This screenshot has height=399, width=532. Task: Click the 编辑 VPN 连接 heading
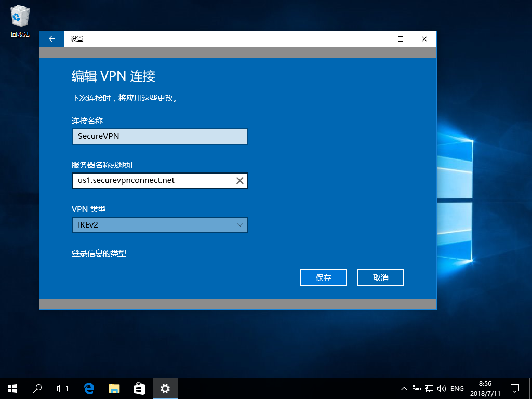point(113,76)
